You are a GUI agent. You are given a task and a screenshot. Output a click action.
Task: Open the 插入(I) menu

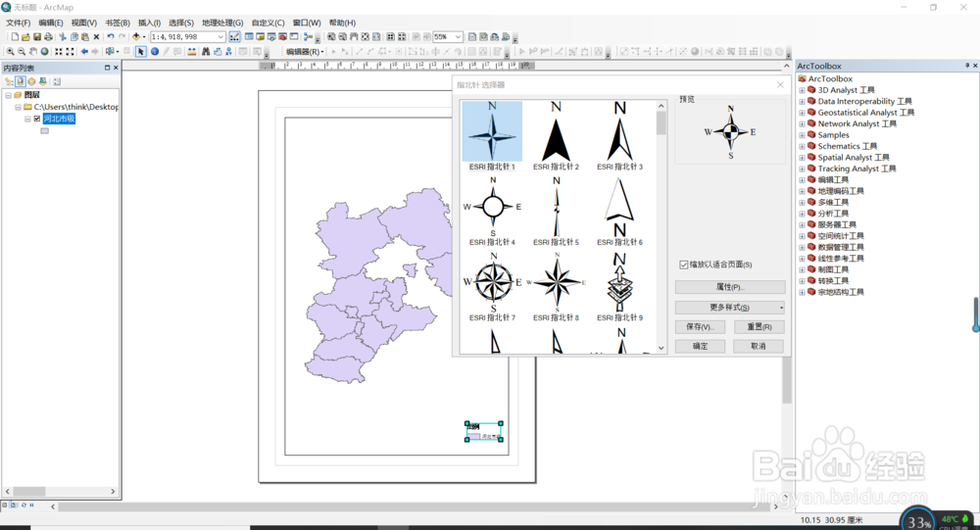point(149,23)
